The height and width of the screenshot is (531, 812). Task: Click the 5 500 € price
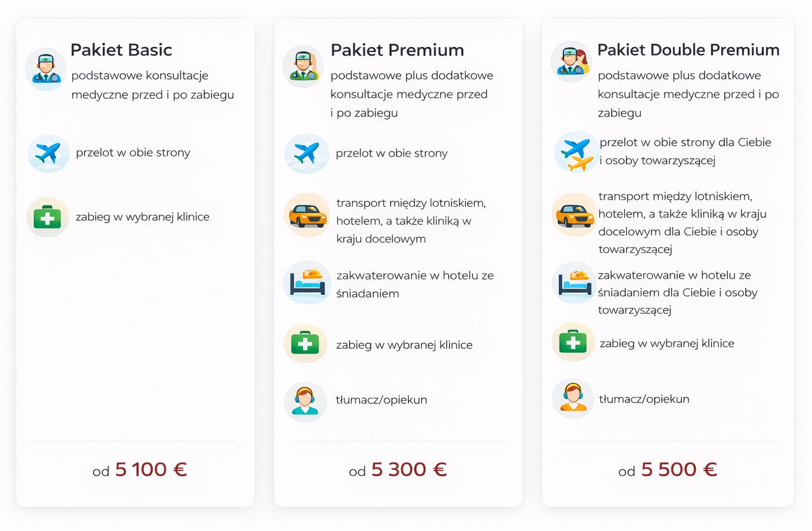[x=678, y=469]
